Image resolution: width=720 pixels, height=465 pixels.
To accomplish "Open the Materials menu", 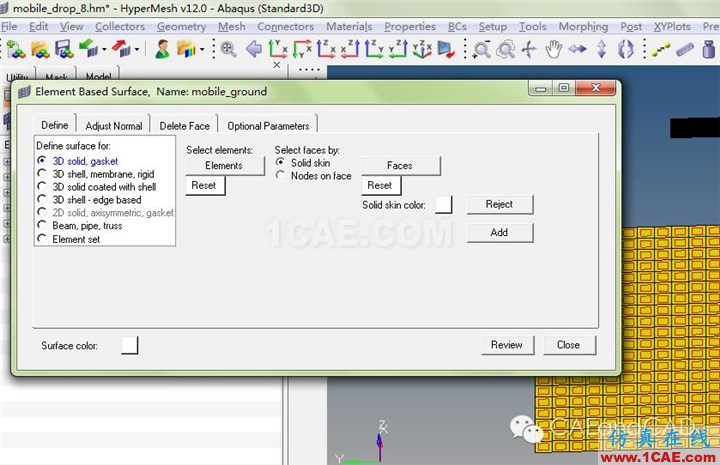I will tap(349, 27).
